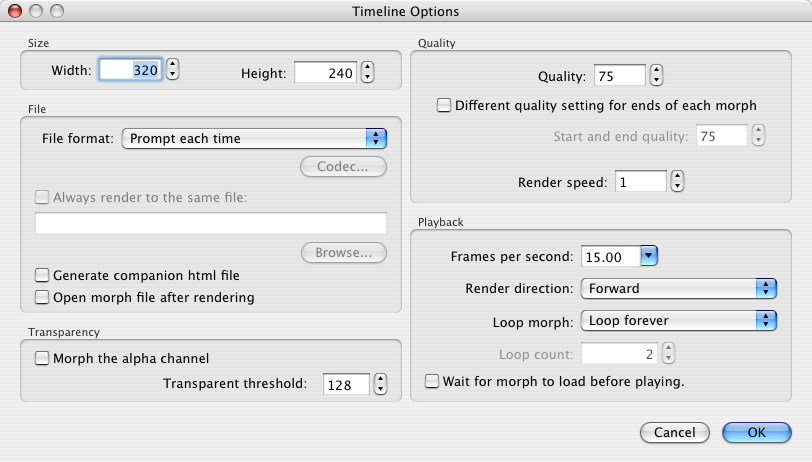The width and height of the screenshot is (812, 462).
Task: Open the File format dropdown
Action: click(x=254, y=139)
